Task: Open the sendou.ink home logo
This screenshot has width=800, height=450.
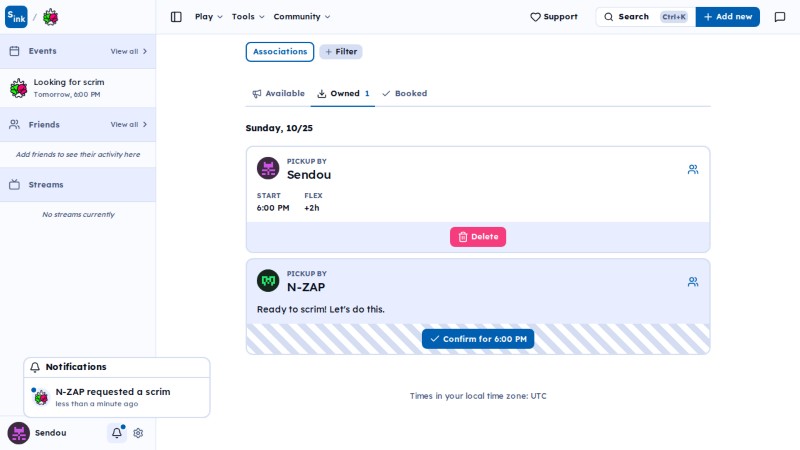Action: 16,17
